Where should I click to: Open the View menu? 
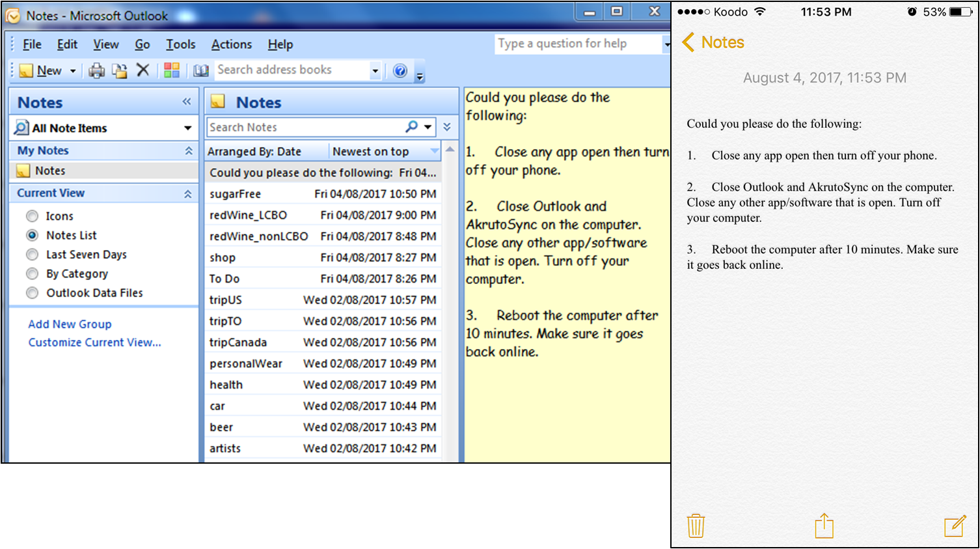pos(106,44)
